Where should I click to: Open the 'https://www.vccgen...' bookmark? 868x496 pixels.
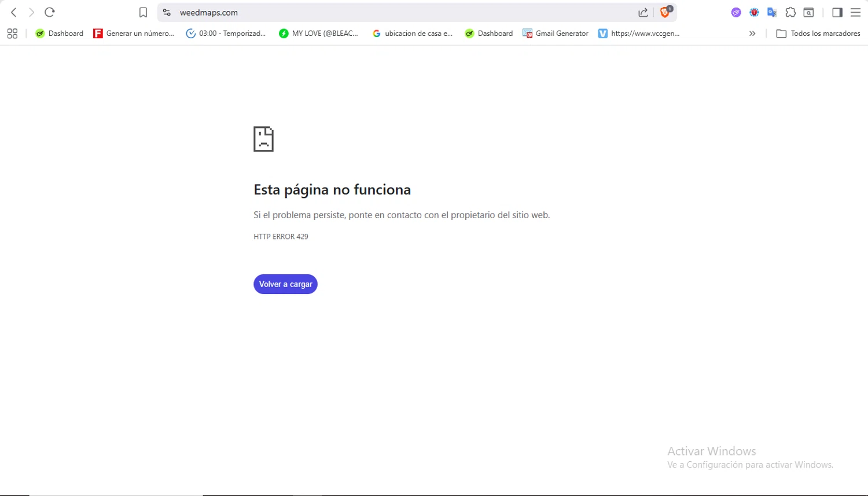[639, 34]
